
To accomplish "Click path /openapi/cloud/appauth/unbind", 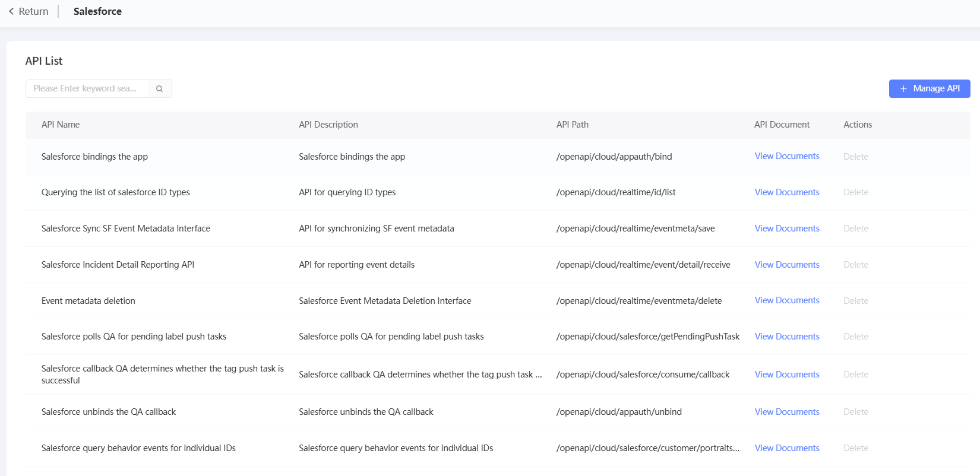I will tap(619, 412).
